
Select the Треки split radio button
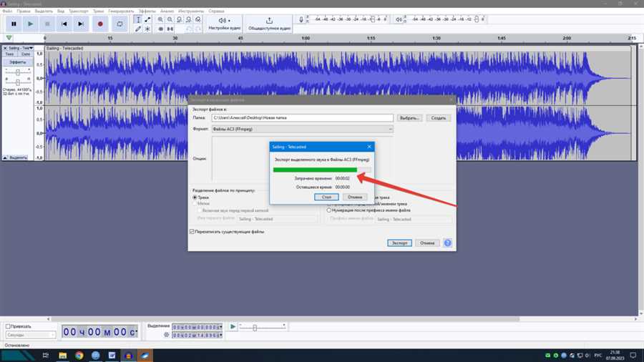tap(195, 197)
